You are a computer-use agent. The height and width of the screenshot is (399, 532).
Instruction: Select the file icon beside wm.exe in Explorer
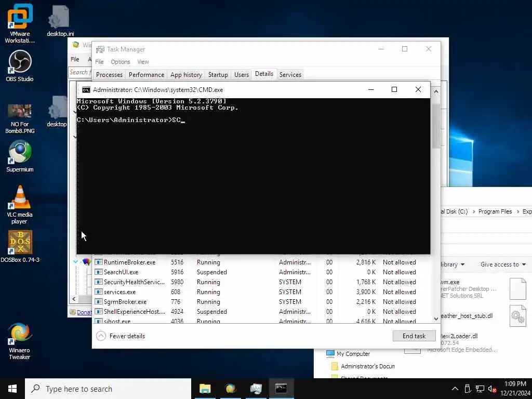[x=518, y=288]
